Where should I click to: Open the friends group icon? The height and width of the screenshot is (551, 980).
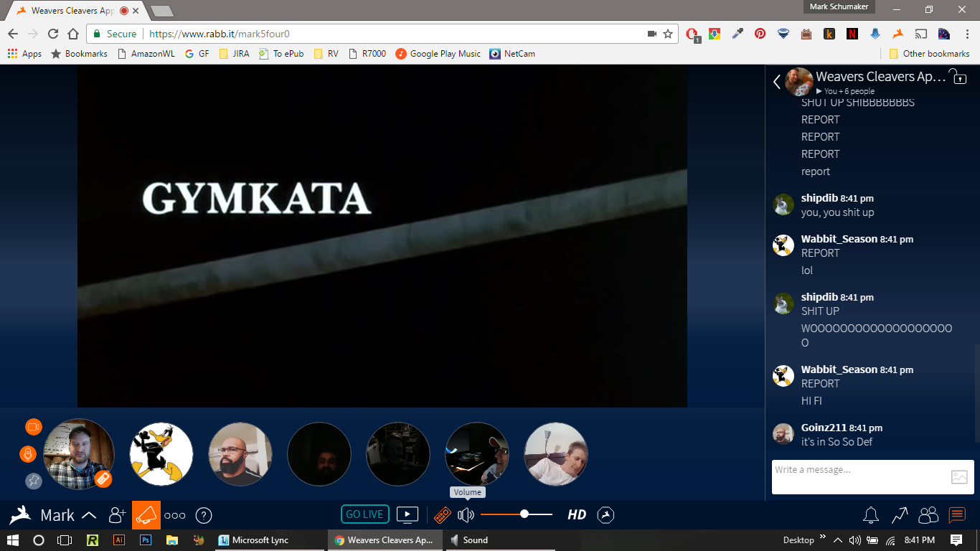(928, 515)
